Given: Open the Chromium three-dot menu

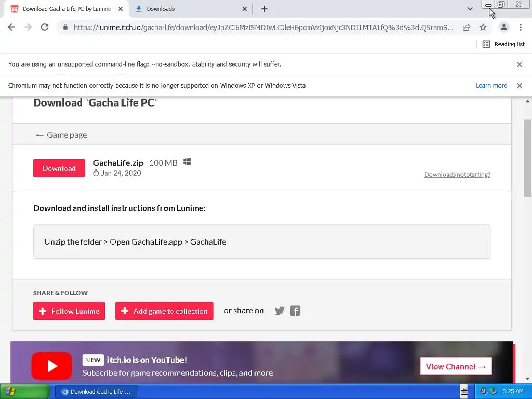Looking at the screenshot, I should point(521,27).
